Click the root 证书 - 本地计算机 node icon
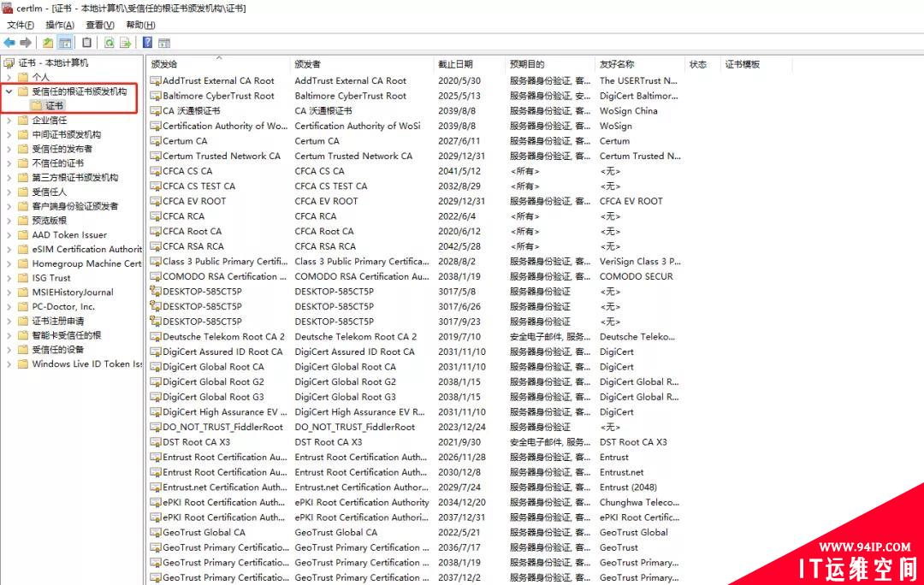The height and width of the screenshot is (585, 924). [x=9, y=62]
